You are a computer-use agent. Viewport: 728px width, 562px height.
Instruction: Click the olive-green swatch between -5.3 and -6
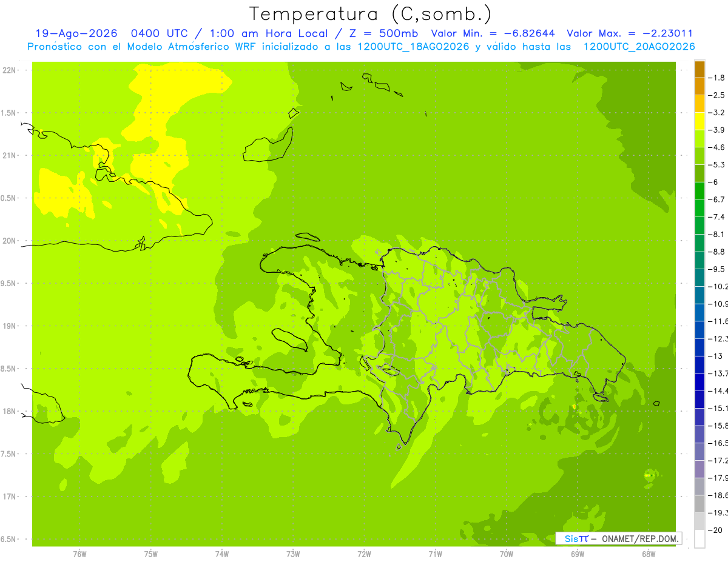tap(699, 173)
